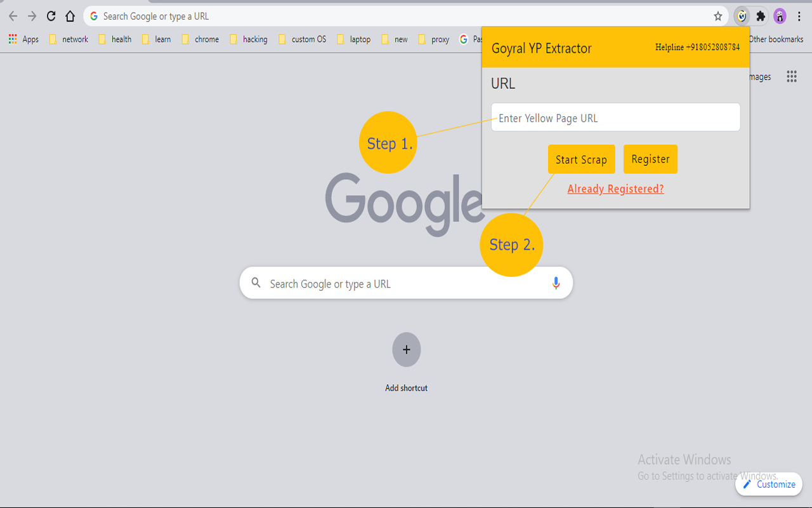Open the chrome bookmark folder
The height and width of the screenshot is (508, 812).
[200, 39]
